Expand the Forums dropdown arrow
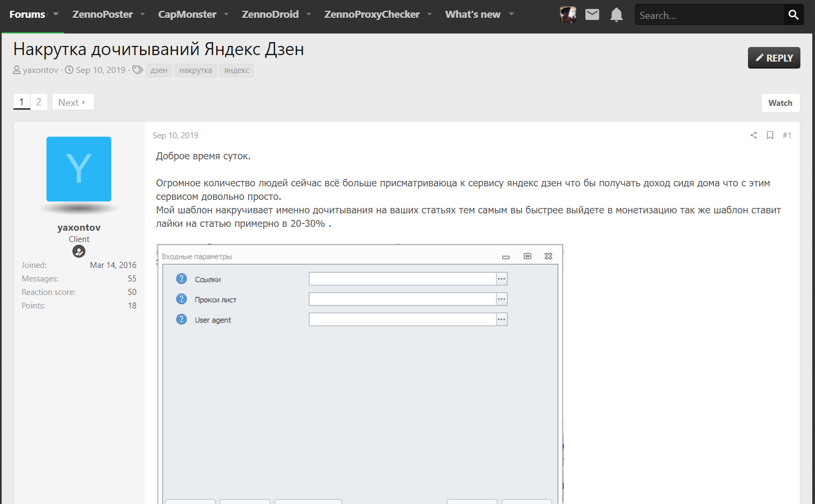The width and height of the screenshot is (815, 504). [56, 14]
